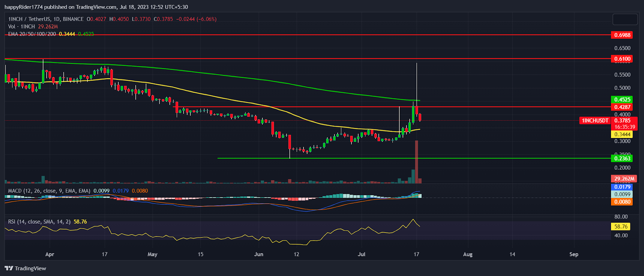This screenshot has width=644, height=276.
Task: Click the blue 0.0179 MACD axis label
Action: 622,187
